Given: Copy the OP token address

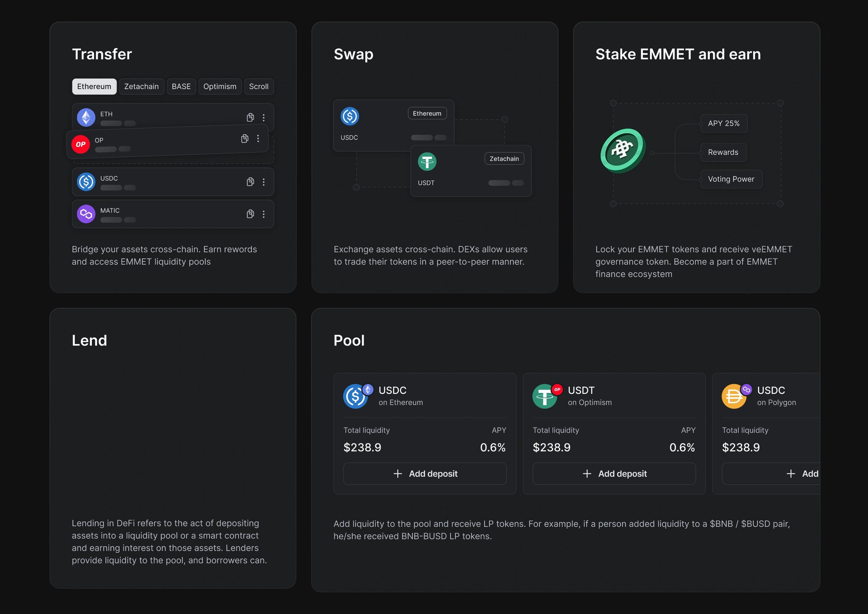Looking at the screenshot, I should pos(245,139).
